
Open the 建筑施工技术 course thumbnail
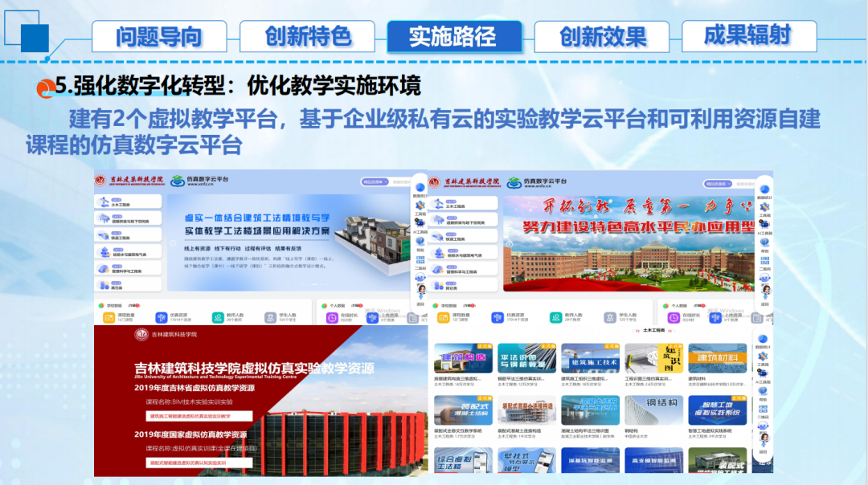[590, 358]
